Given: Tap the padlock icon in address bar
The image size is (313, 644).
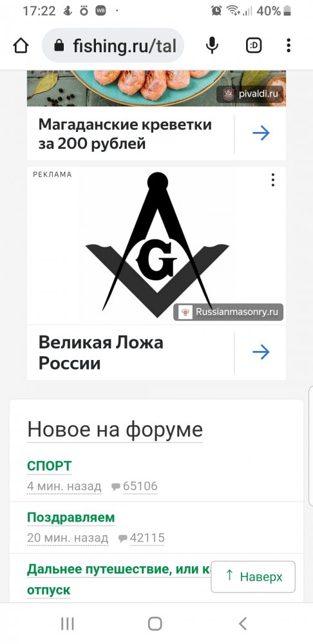Looking at the screenshot, I should pos(59,46).
